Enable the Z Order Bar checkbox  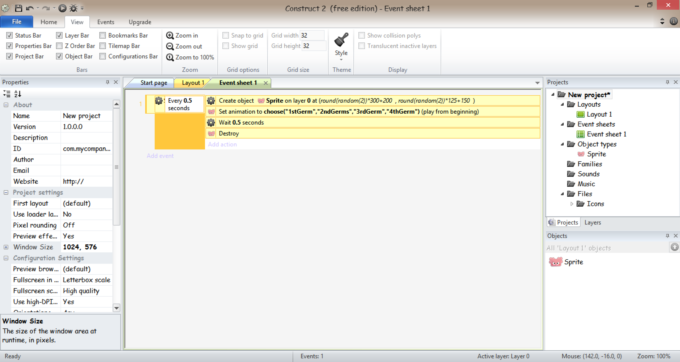pyautogui.click(x=59, y=46)
